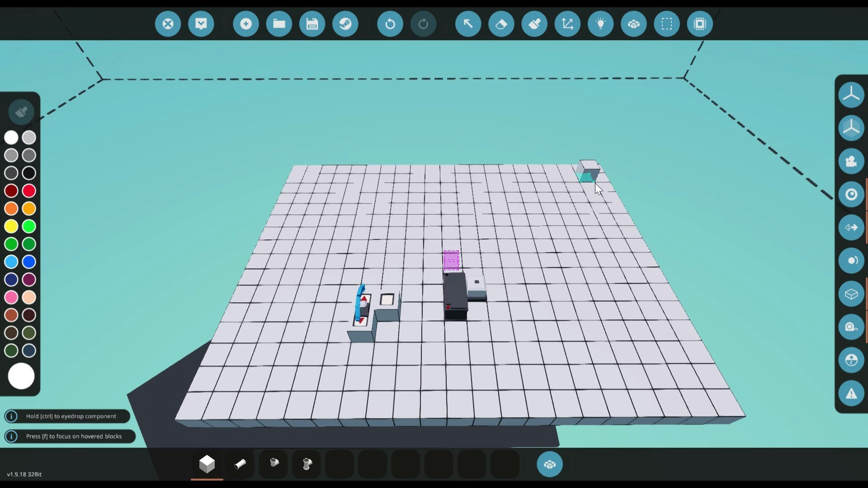Viewport: 868px width, 488px height.
Task: Toggle the first axis gizmo view button
Action: [851, 95]
